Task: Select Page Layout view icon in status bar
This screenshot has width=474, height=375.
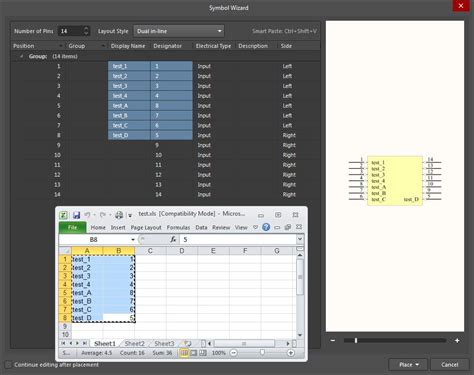Action: pyautogui.click(x=193, y=353)
